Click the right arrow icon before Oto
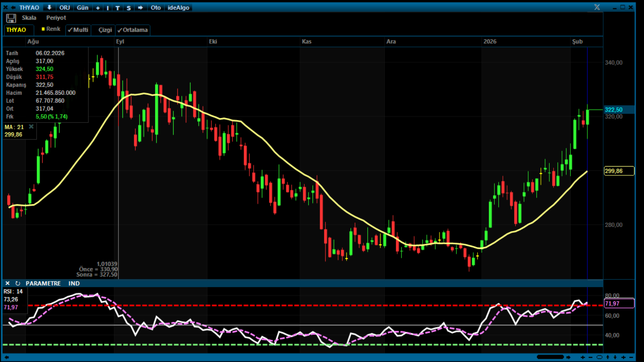 (140, 7)
